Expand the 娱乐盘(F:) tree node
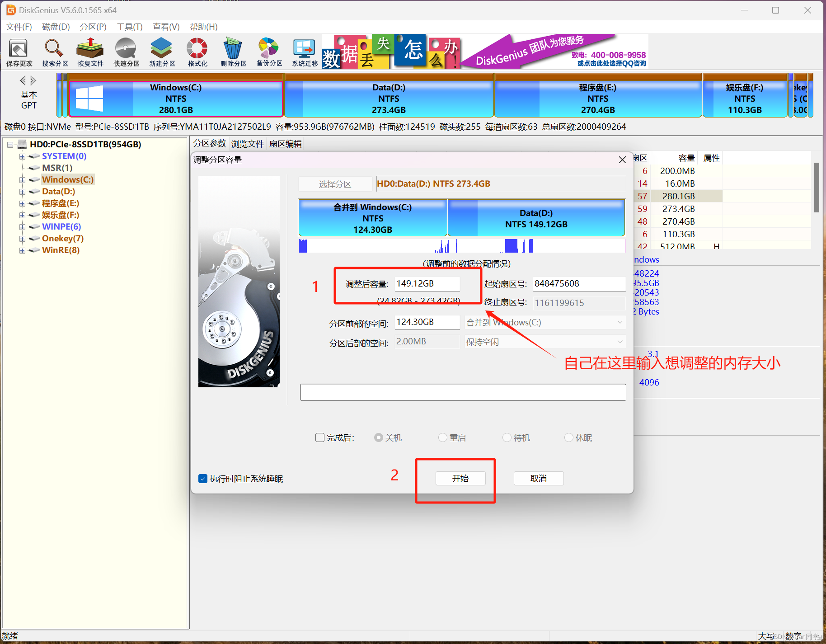 (x=22, y=215)
